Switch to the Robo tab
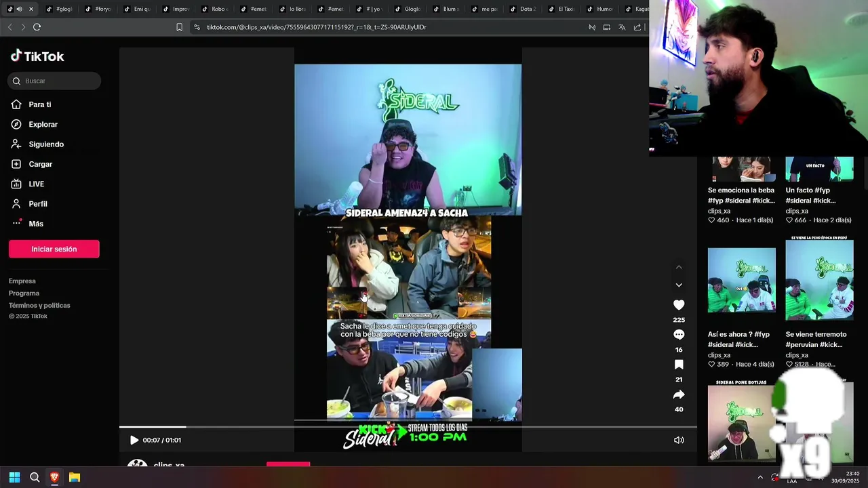868x488 pixels. (x=215, y=9)
